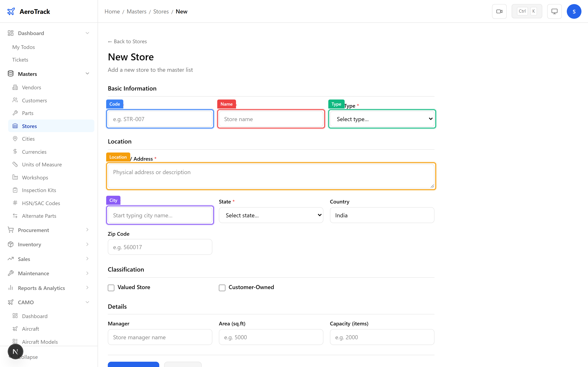
Task: Go back using Back to Stores link
Action: [127, 41]
